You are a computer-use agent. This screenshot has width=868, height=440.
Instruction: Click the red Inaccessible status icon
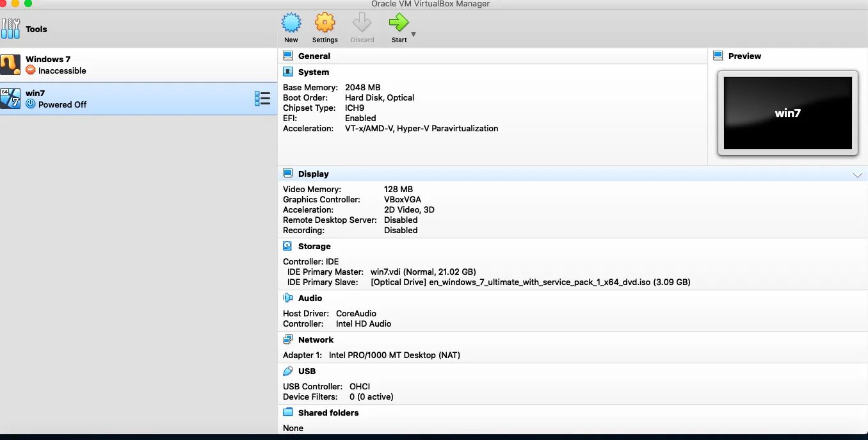(30, 70)
